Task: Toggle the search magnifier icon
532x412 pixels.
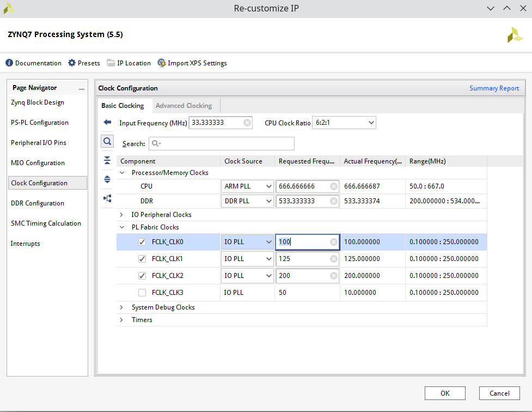Action: tap(107, 141)
